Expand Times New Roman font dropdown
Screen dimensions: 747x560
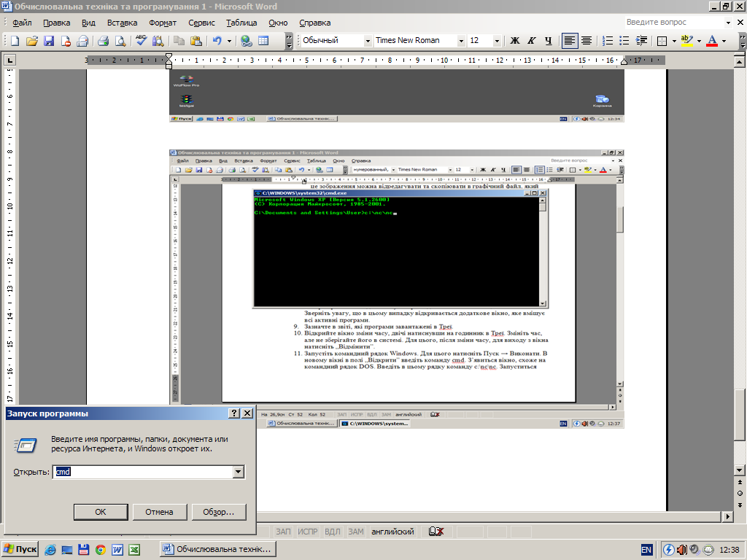click(x=461, y=42)
